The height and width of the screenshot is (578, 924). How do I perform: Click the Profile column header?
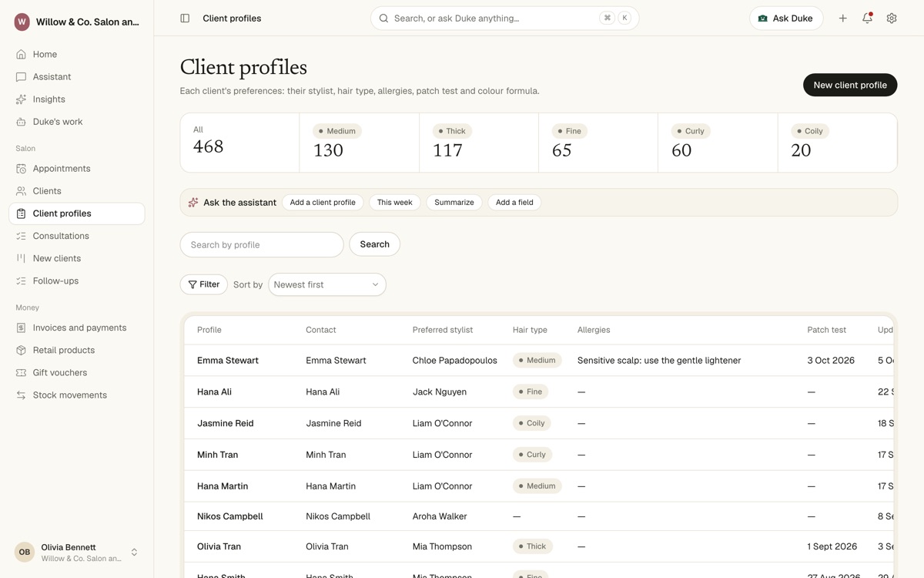209,330
